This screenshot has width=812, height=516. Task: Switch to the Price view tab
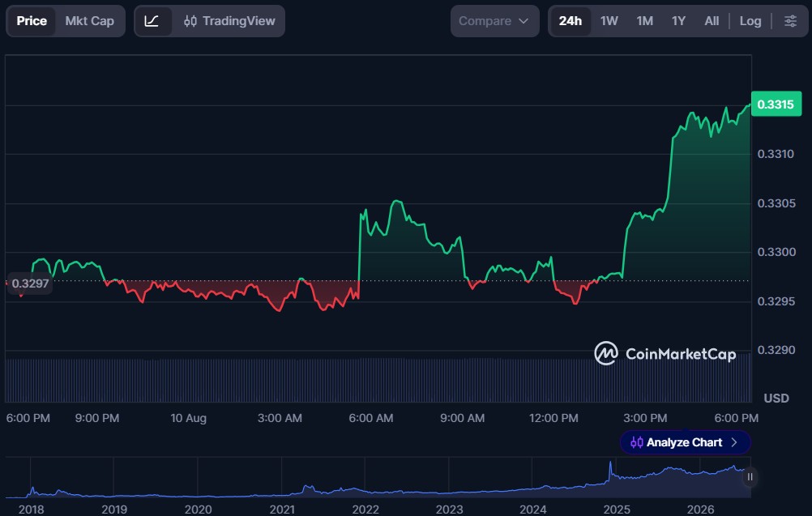click(x=32, y=21)
